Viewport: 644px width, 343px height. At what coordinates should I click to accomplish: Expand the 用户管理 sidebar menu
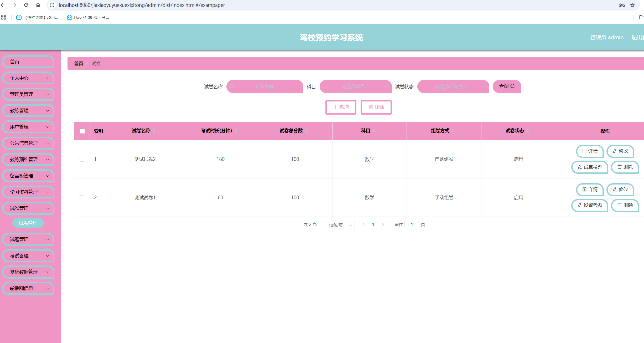28,127
